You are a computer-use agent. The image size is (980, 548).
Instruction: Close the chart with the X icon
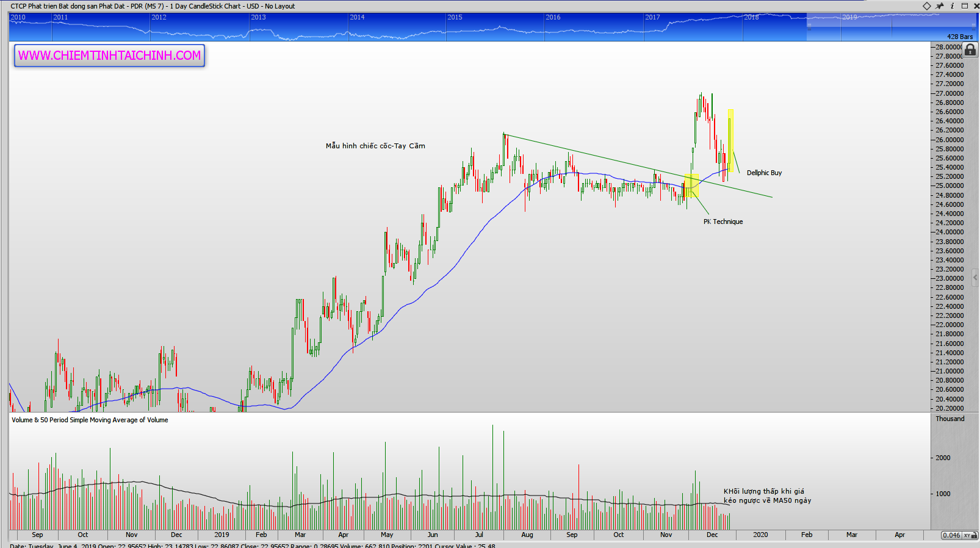click(975, 6)
